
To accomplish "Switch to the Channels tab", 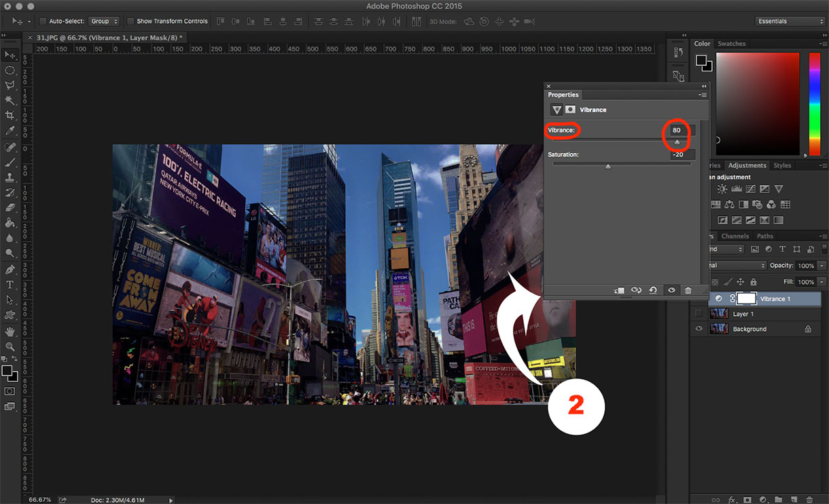I will coord(735,236).
